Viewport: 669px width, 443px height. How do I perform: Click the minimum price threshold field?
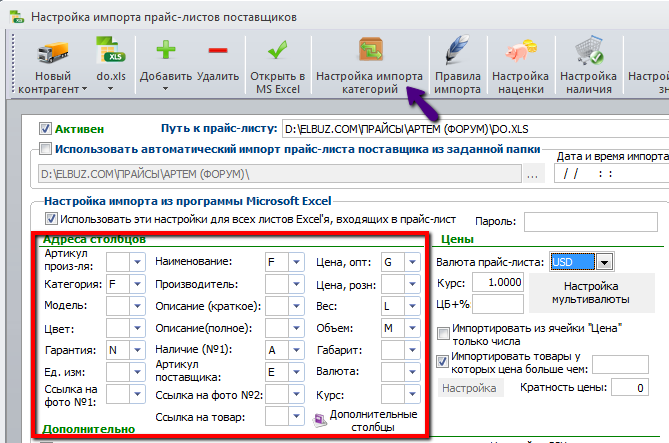pos(620,364)
